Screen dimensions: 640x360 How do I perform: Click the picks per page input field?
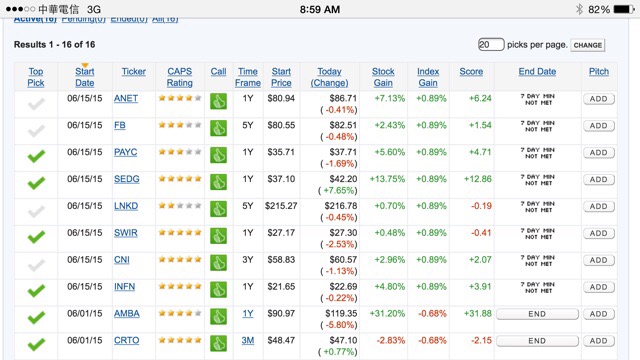[x=491, y=44]
